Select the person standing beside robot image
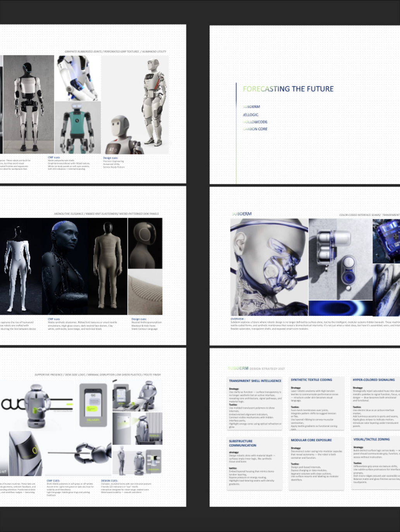 pos(138,460)
